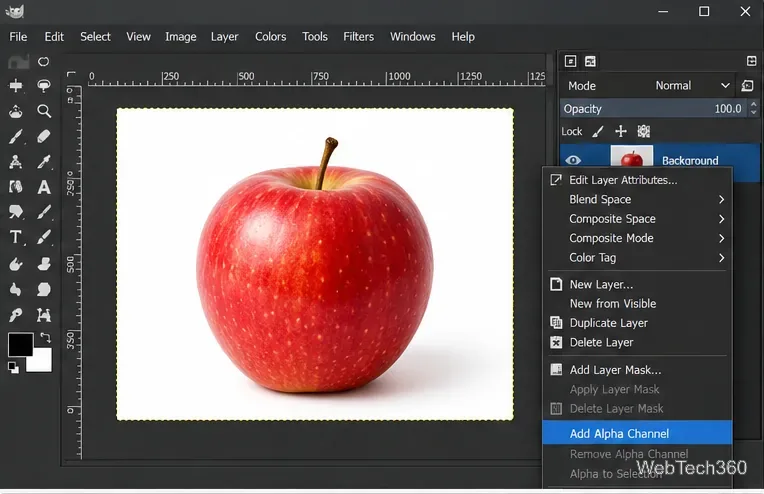This screenshot has width=764, height=494.
Task: Switch to the second dockable tab icon
Action: [x=590, y=61]
